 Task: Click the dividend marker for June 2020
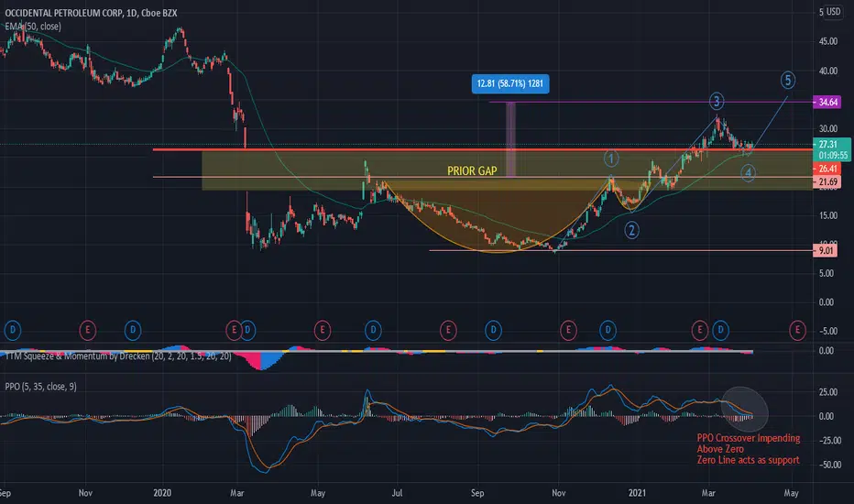point(373,330)
